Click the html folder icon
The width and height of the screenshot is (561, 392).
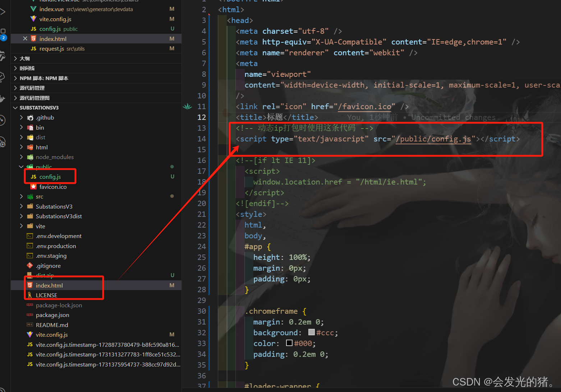pyautogui.click(x=30, y=147)
